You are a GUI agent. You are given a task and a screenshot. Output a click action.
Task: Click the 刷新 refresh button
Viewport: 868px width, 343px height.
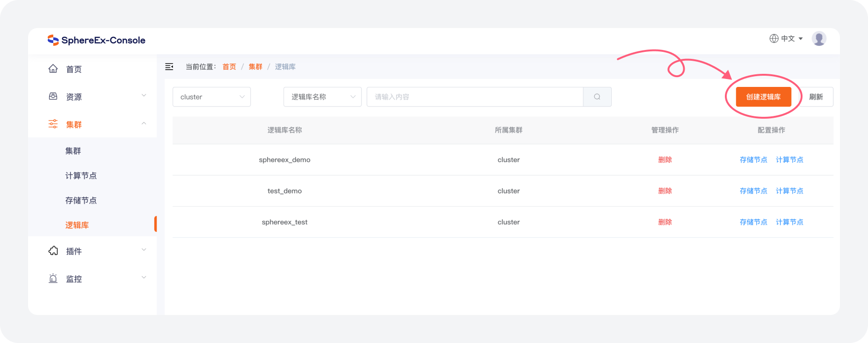816,97
